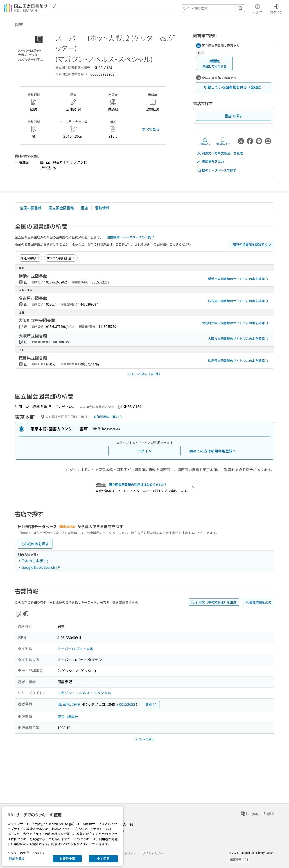Click the NDL Search logo
Screen dimensions: 289x868
click(30, 8)
